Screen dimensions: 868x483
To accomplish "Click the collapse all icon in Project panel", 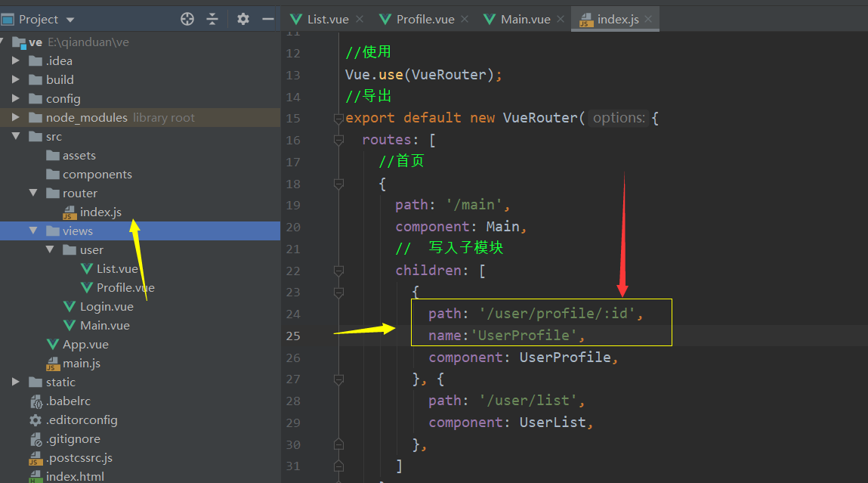I will [x=212, y=20].
